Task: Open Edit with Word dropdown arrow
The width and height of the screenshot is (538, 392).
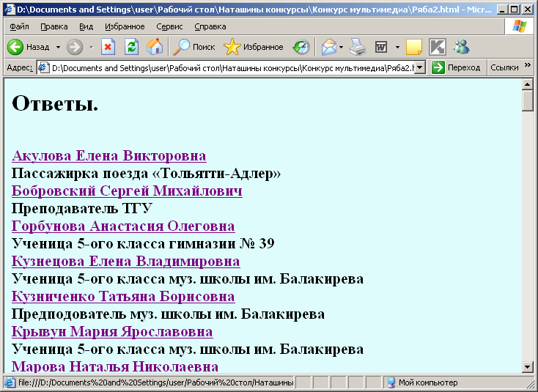Action: (397, 48)
